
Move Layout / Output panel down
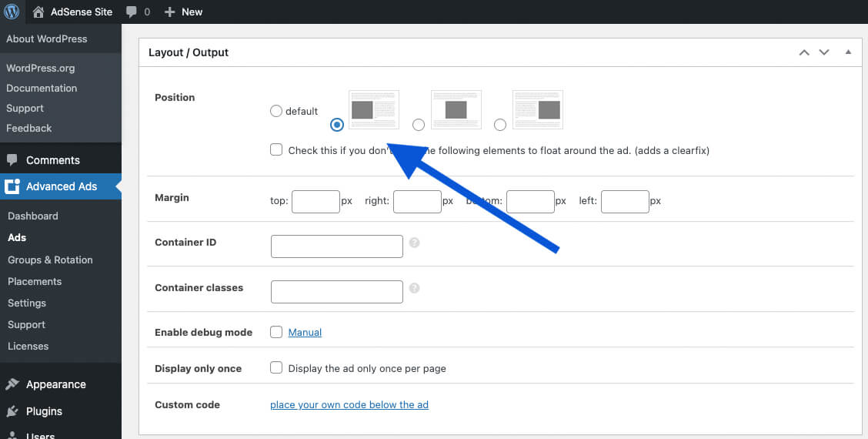tap(824, 52)
